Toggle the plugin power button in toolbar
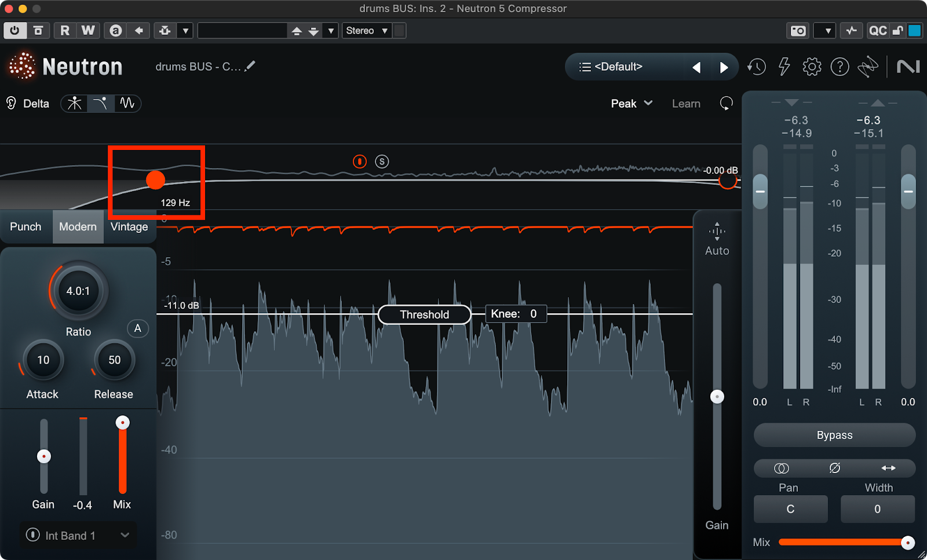This screenshot has height=560, width=927. 14,31
